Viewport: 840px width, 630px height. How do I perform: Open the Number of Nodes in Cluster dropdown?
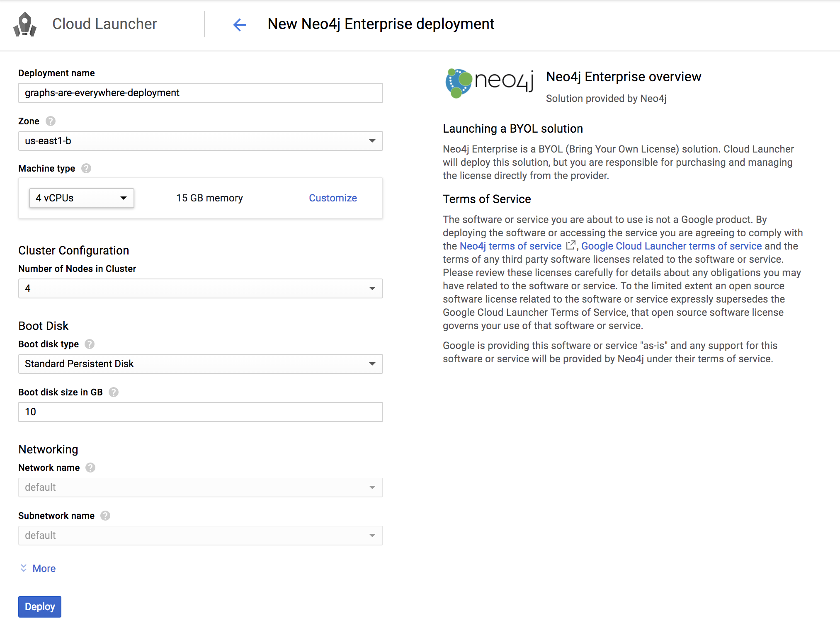[200, 288]
